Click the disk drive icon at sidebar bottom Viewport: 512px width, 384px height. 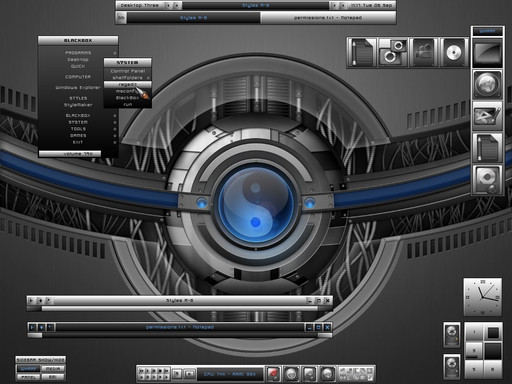pyautogui.click(x=487, y=179)
